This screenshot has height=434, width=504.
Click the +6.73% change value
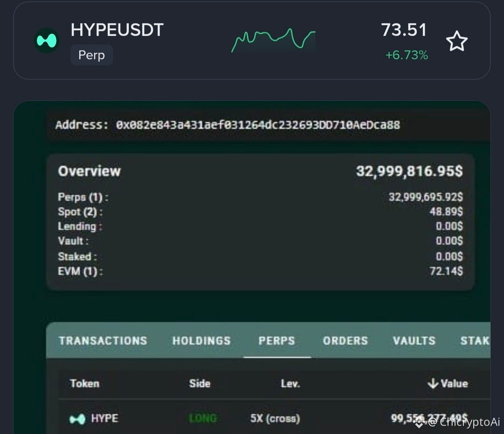406,55
